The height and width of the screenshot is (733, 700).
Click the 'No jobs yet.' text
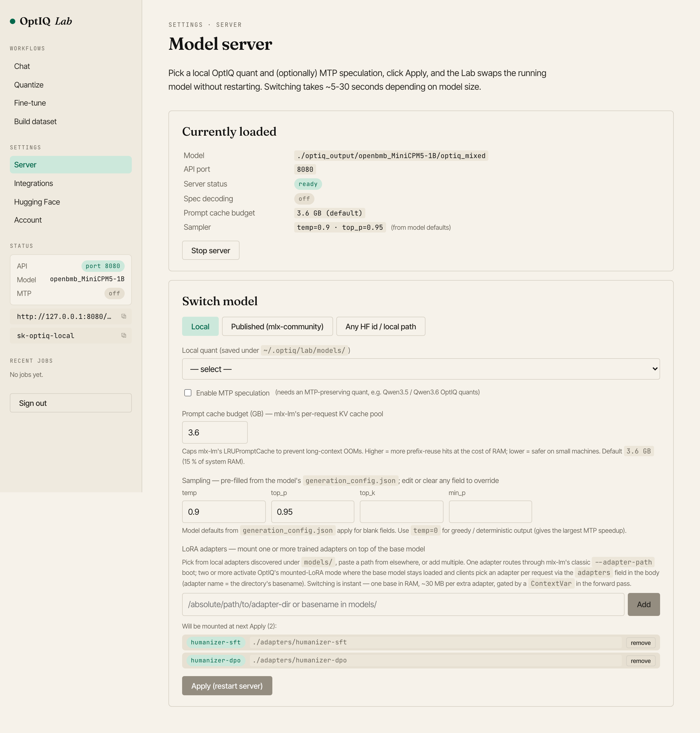(27, 375)
